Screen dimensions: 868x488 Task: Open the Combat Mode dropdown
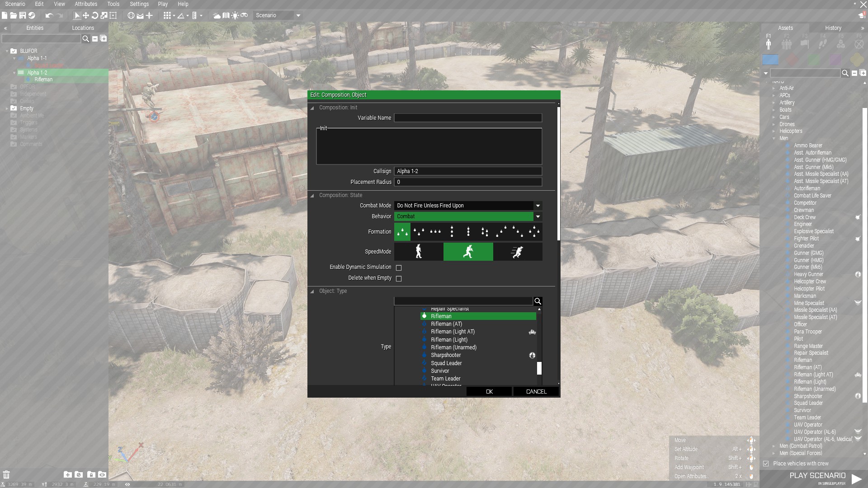[538, 206]
